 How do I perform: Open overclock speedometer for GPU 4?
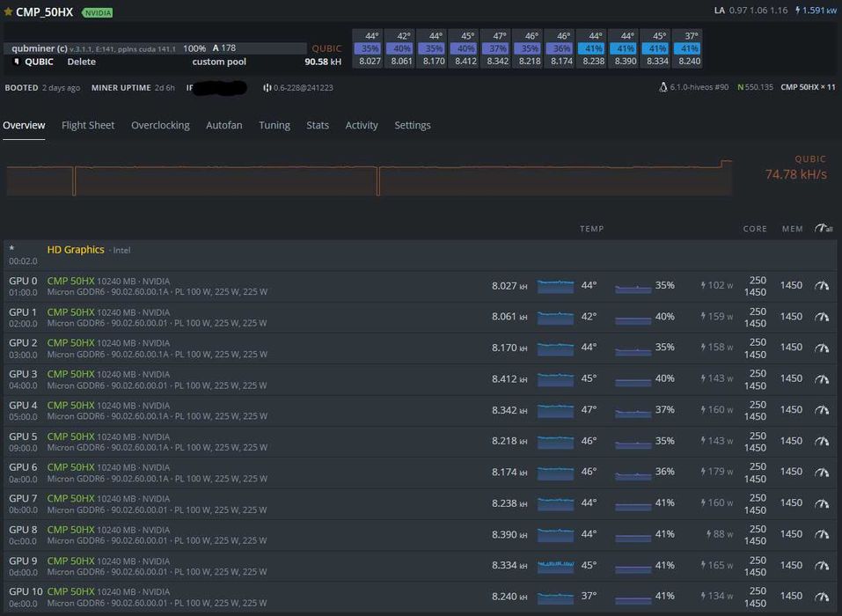tap(822, 410)
